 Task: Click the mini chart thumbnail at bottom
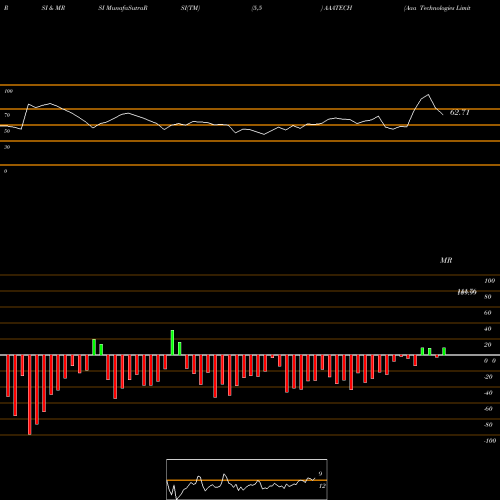(247, 479)
